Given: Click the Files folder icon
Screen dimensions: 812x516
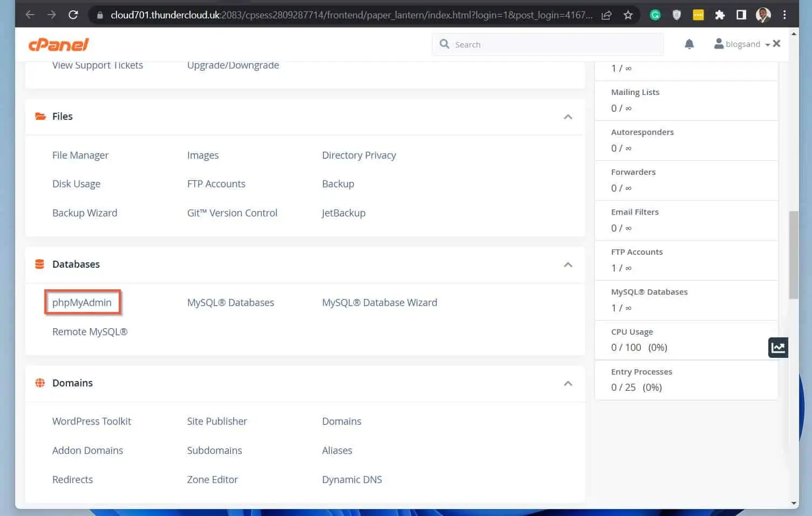Looking at the screenshot, I should (40, 116).
